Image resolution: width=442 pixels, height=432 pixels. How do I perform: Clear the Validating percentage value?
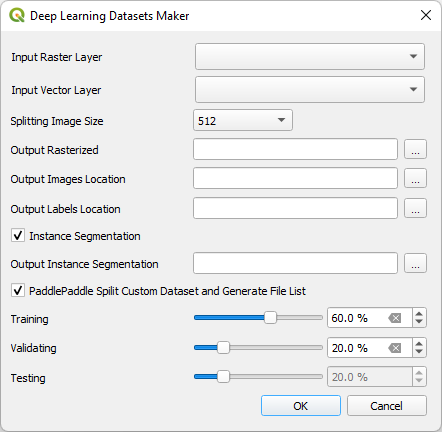395,348
